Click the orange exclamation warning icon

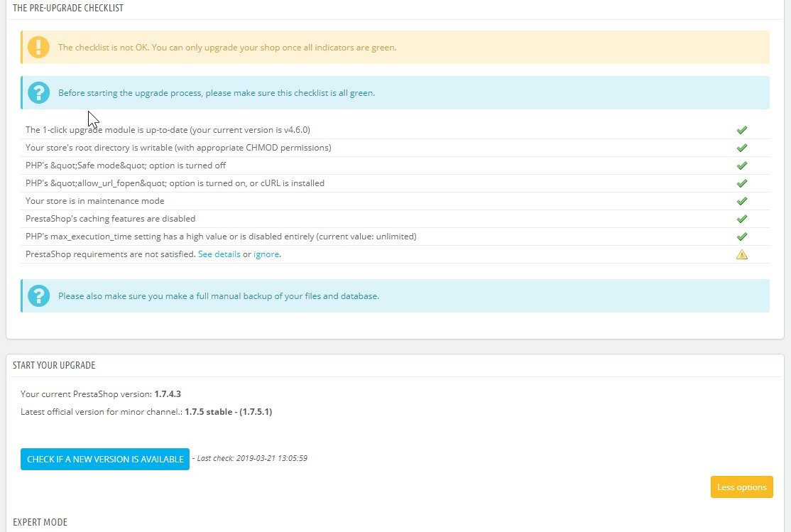pos(38,48)
